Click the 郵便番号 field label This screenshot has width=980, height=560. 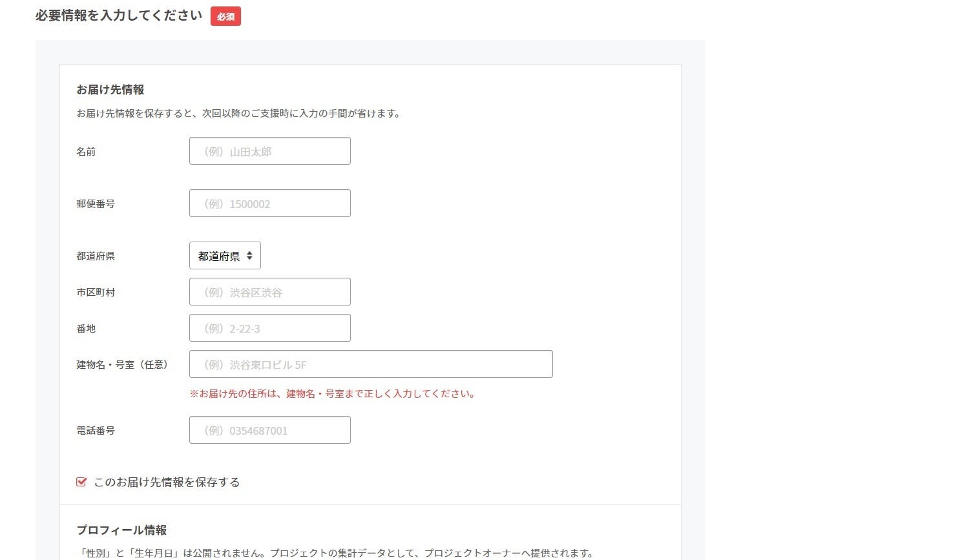(96, 204)
